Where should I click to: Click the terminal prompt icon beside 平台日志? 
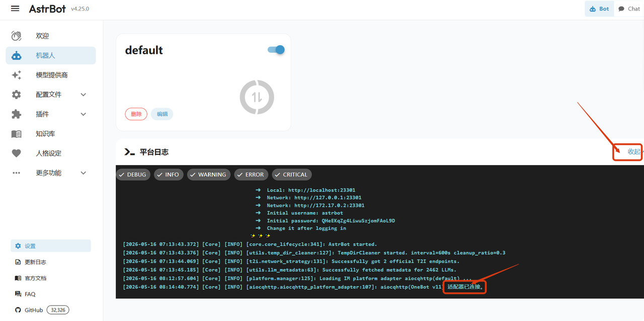[129, 152]
